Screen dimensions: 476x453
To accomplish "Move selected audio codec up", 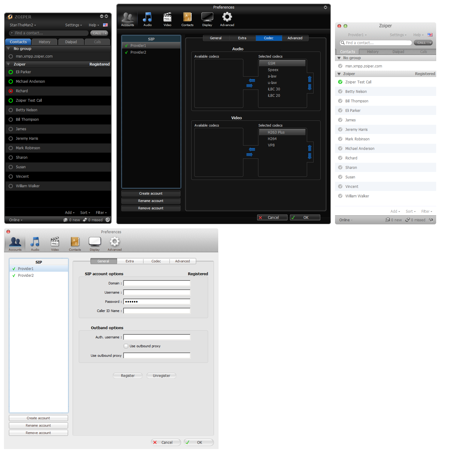I will tap(310, 79).
